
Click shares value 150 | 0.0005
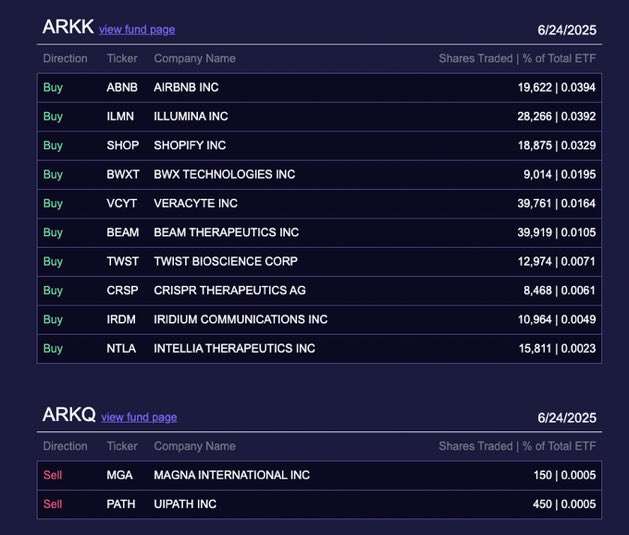(565, 475)
